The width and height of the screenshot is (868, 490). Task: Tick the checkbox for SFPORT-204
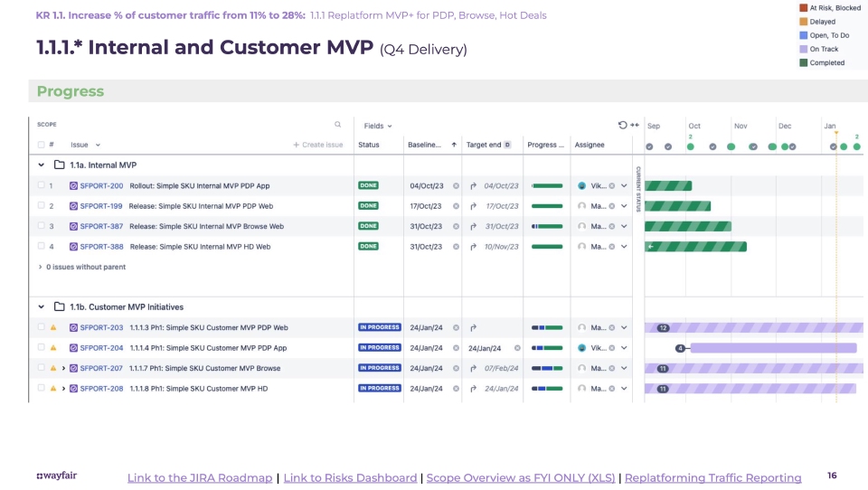tap(41, 347)
